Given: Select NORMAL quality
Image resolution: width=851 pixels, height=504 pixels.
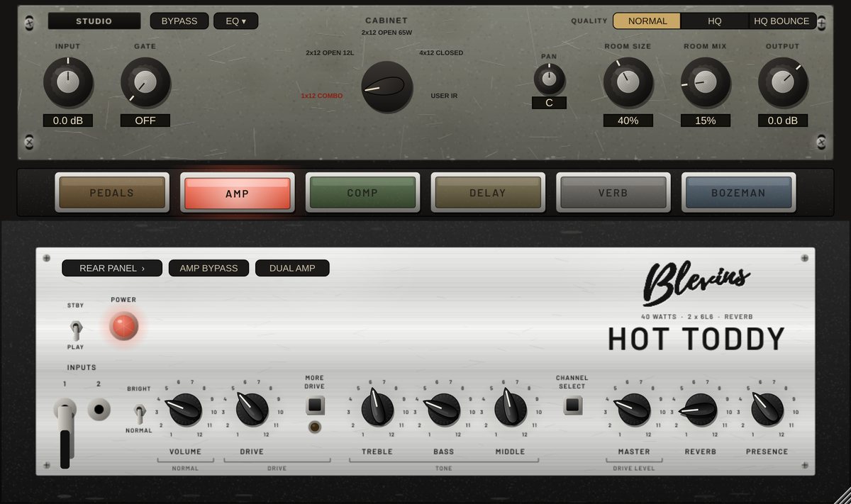Looking at the screenshot, I should click(647, 21).
